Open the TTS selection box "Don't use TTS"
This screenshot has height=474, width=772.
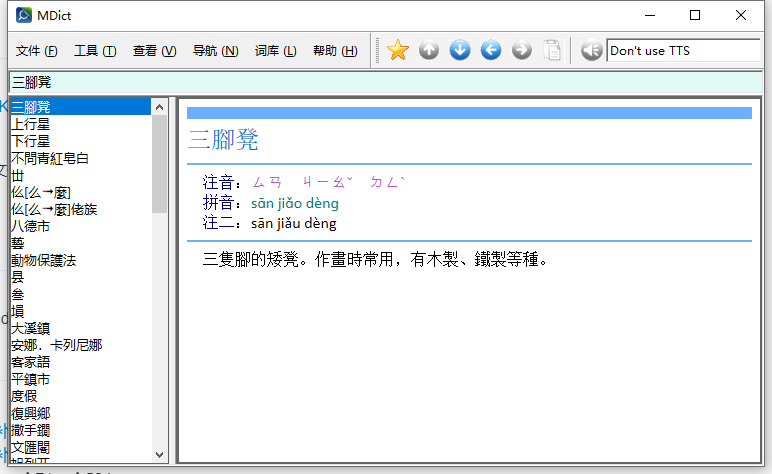point(683,50)
